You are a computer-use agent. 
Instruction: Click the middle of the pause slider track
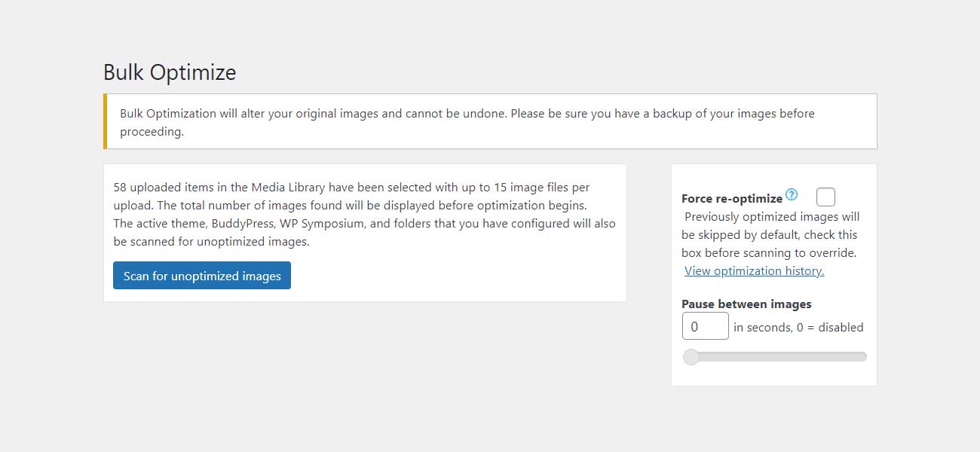pos(776,357)
